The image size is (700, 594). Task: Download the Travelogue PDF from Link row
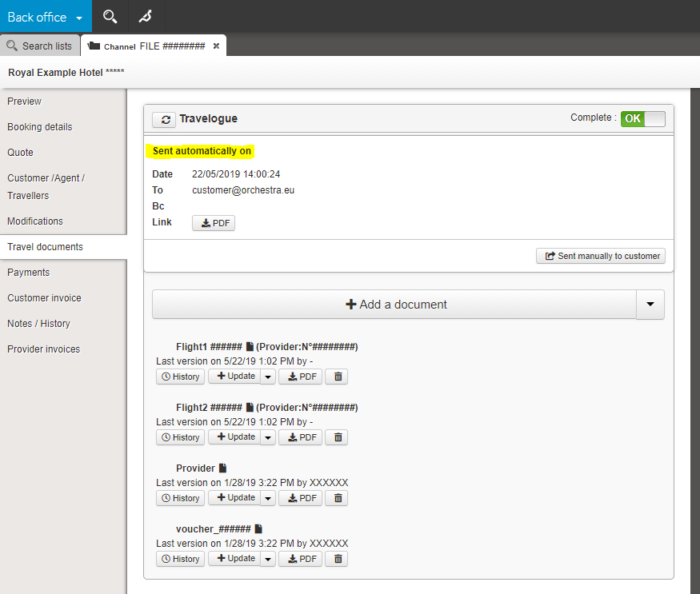tap(214, 223)
